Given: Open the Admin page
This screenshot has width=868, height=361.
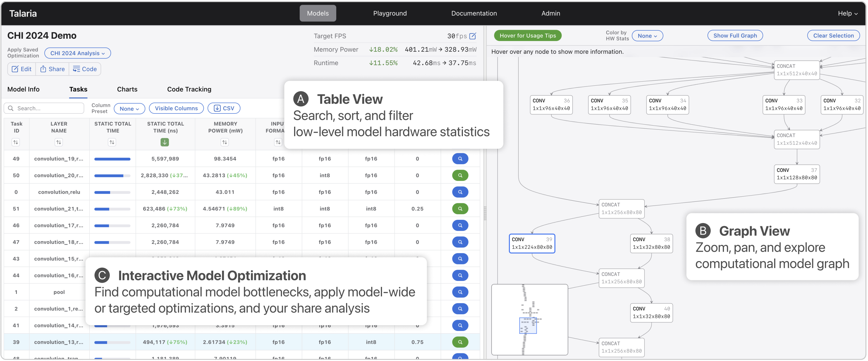Looking at the screenshot, I should click(551, 13).
